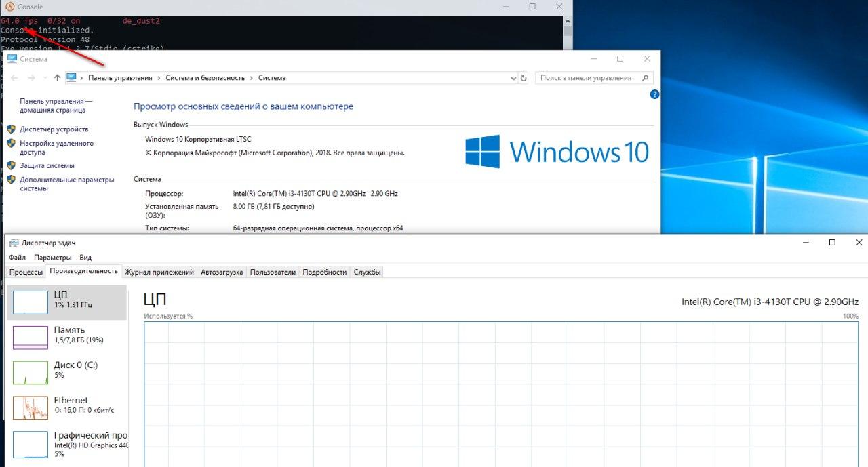Switch to the Подробности tab
This screenshot has height=467, width=868.
coord(325,272)
